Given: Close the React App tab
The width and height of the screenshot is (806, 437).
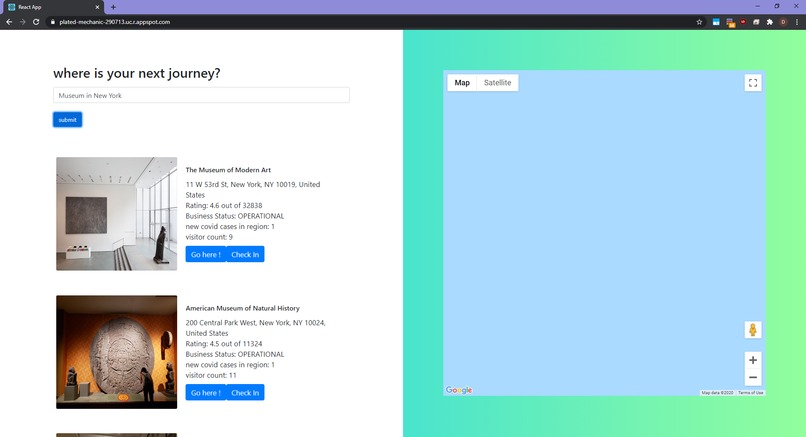Looking at the screenshot, I should click(97, 7).
